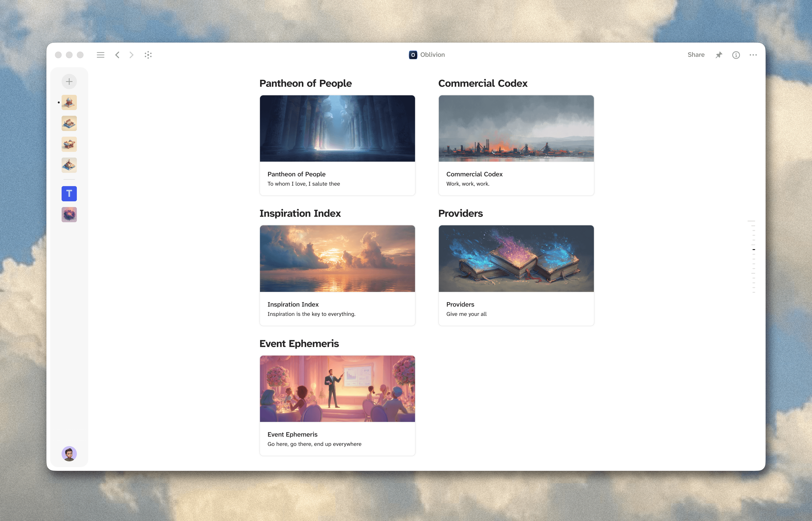Viewport: 812px width, 521px height.
Task: Open the Pantheon of People card
Action: (337, 145)
